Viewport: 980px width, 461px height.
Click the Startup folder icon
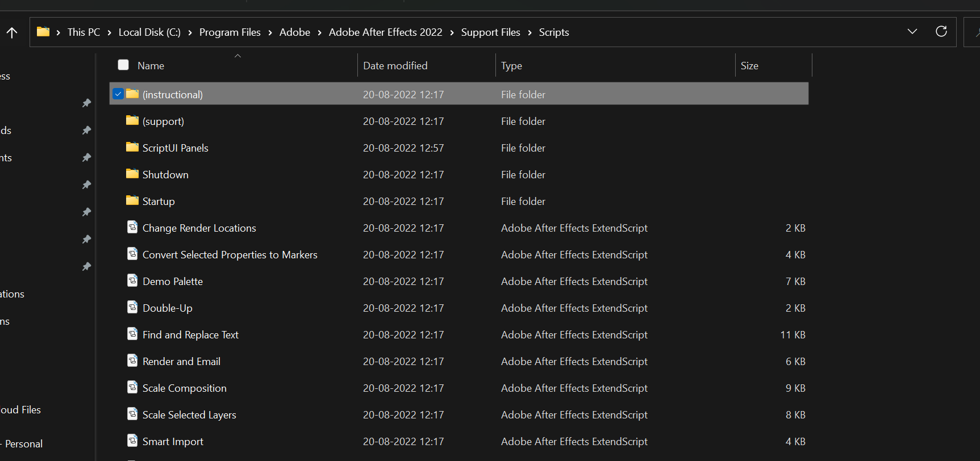point(132,200)
